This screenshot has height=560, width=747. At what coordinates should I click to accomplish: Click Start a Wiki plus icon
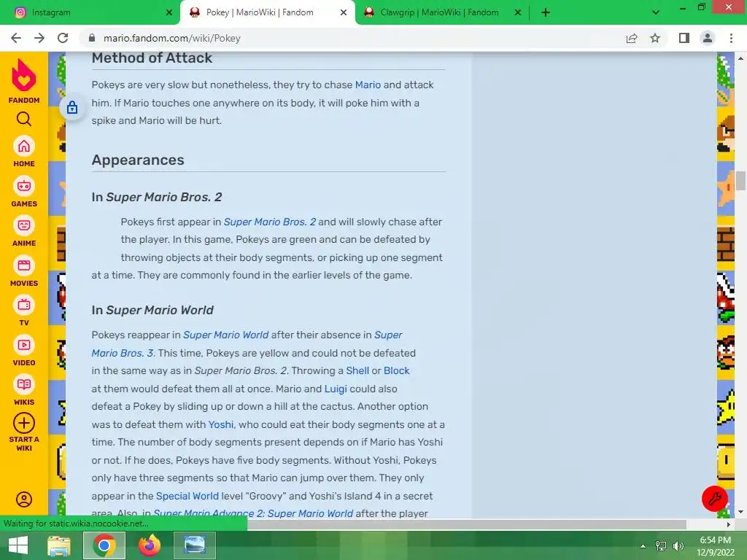(24, 423)
